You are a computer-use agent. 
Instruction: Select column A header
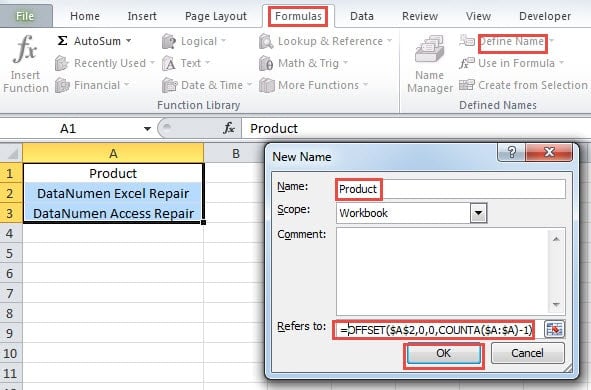(x=113, y=153)
